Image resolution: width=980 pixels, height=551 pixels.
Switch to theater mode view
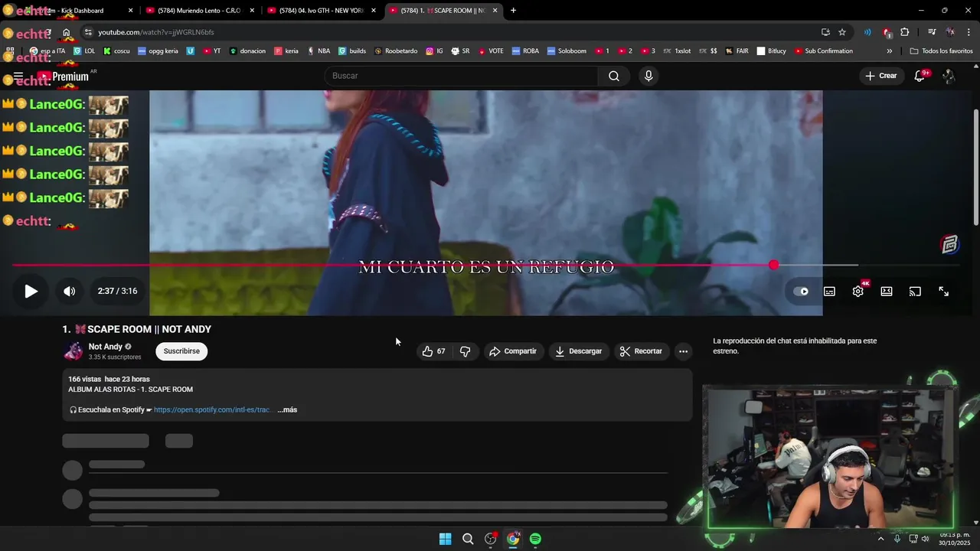pos(887,291)
